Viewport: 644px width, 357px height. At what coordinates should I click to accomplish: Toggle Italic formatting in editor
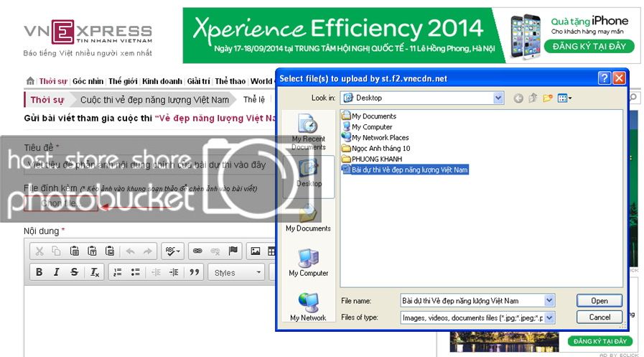pyautogui.click(x=56, y=272)
